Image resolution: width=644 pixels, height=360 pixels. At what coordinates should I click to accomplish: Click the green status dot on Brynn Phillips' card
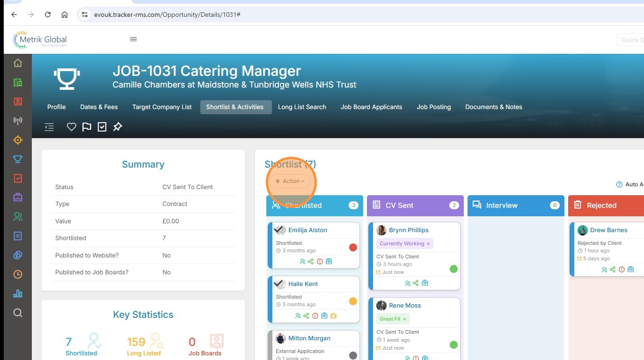pyautogui.click(x=454, y=269)
